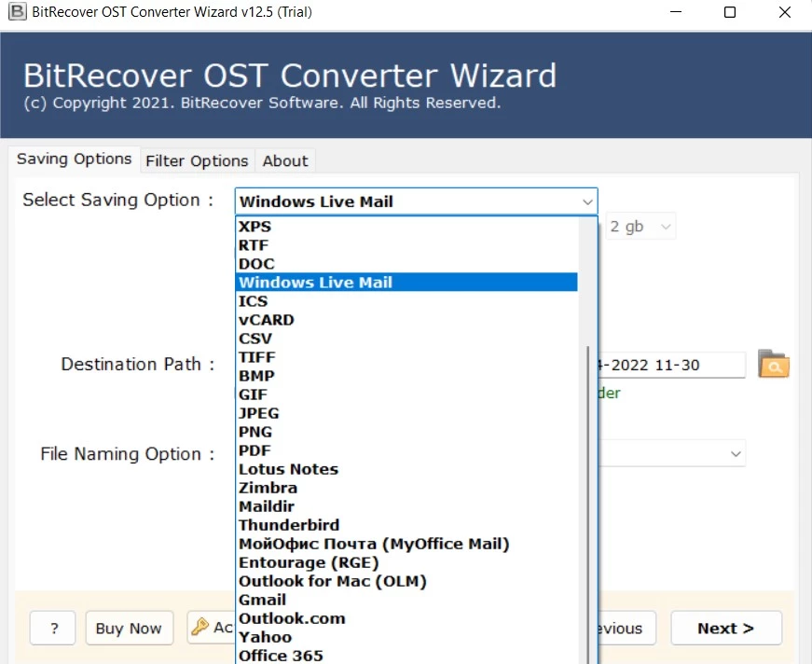Select TIFF in the format list
This screenshot has width=812, height=664.
point(406,357)
